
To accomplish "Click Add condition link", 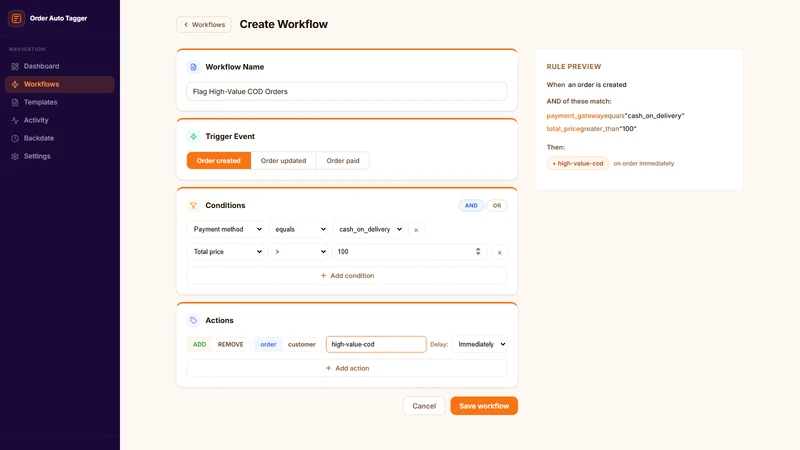I will pyautogui.click(x=347, y=276).
